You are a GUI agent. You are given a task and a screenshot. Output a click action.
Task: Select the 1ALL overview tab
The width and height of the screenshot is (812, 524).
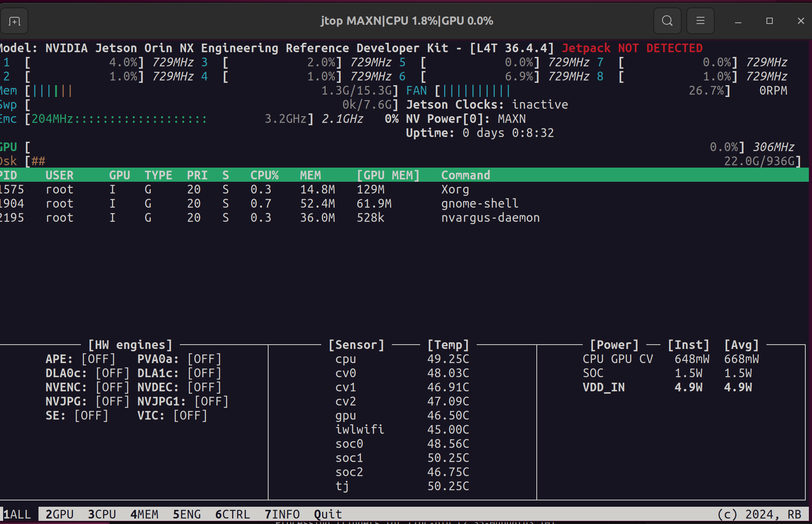[x=17, y=514]
